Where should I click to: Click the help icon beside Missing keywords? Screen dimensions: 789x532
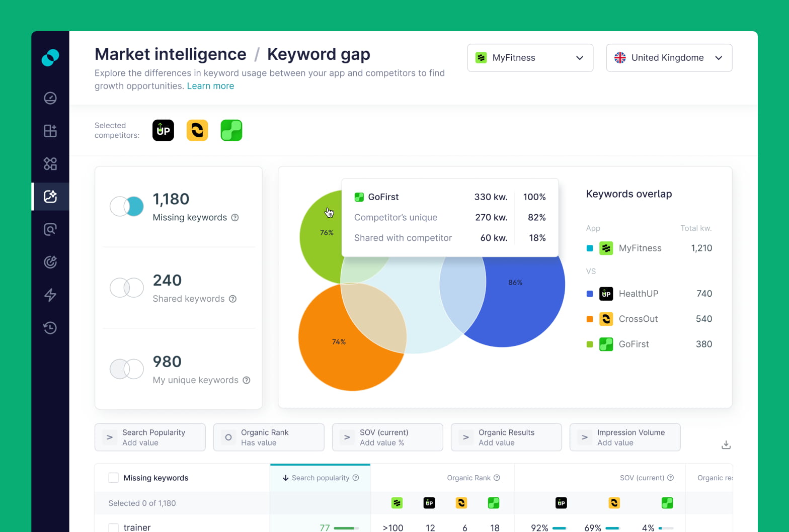pyautogui.click(x=235, y=218)
